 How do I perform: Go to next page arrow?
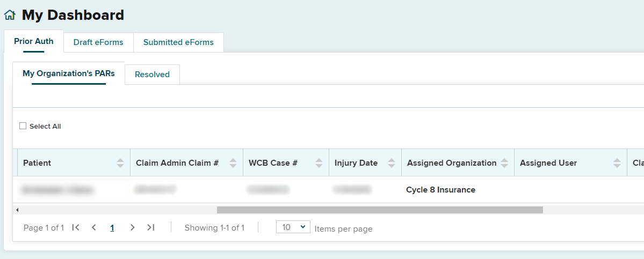point(132,227)
